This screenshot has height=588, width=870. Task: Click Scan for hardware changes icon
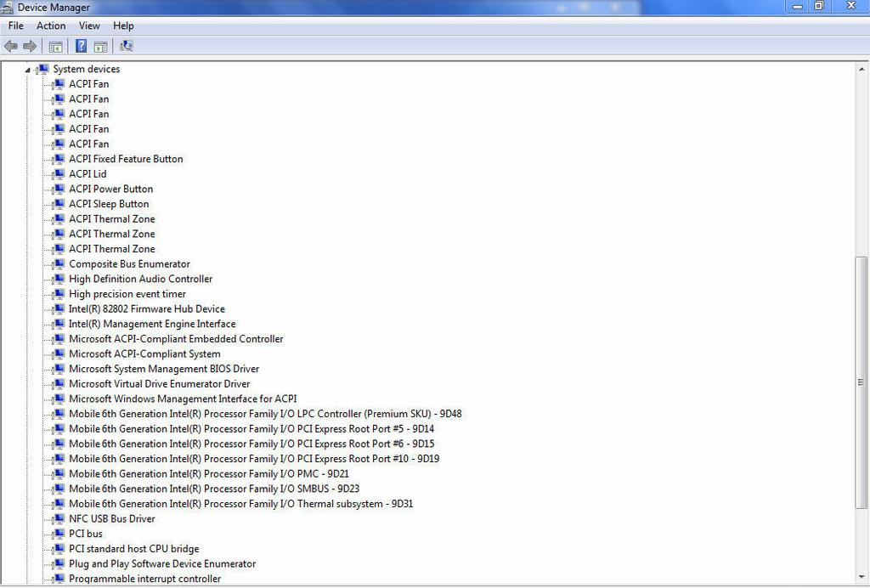tap(127, 46)
